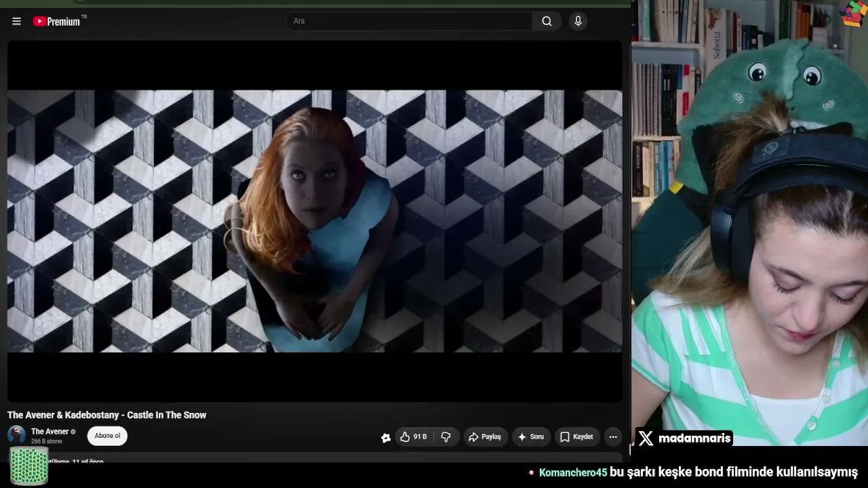
Task: Open The Avener channel avatar
Action: tap(16, 435)
